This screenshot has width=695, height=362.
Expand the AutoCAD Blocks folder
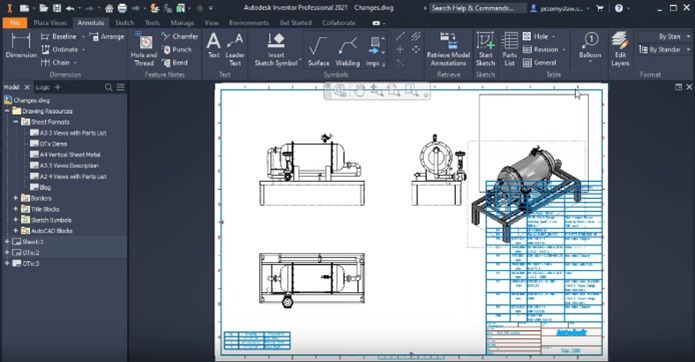[x=16, y=231]
